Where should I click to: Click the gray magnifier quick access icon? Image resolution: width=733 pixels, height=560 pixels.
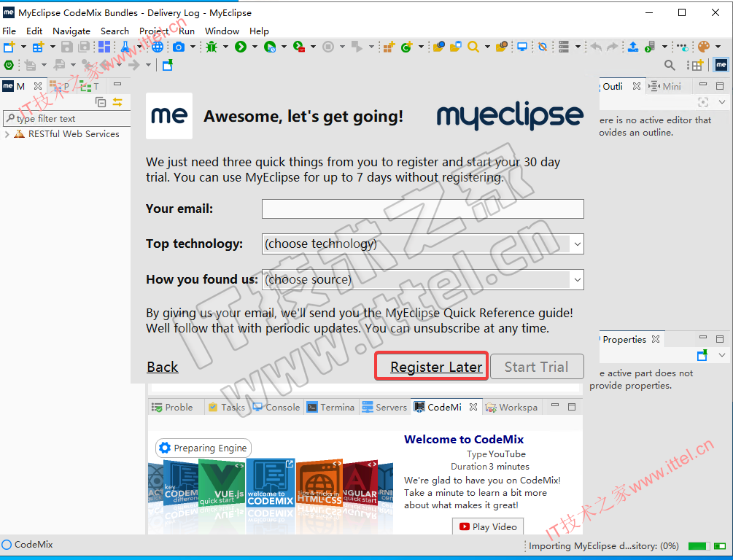coord(670,65)
